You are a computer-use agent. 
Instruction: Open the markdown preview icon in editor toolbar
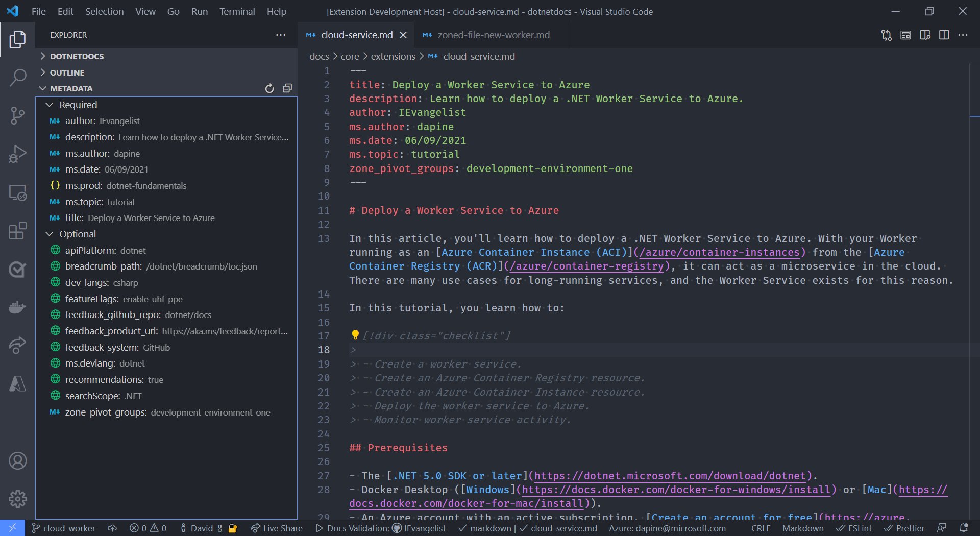tap(905, 35)
